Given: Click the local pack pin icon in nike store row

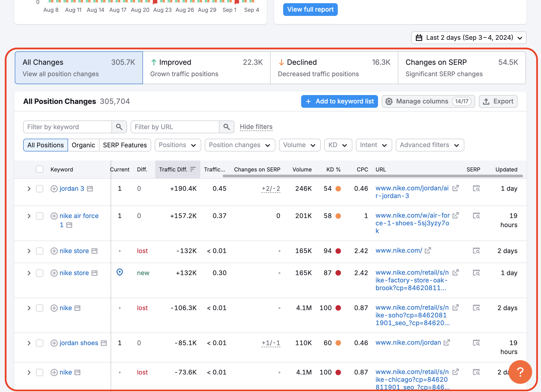Looking at the screenshot, I should (120, 272).
